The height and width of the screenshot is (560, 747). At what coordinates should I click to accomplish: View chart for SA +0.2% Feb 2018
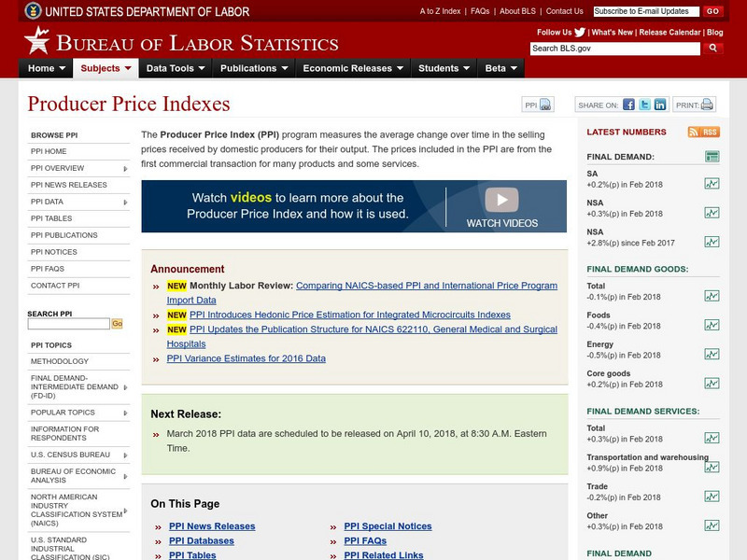click(x=712, y=184)
